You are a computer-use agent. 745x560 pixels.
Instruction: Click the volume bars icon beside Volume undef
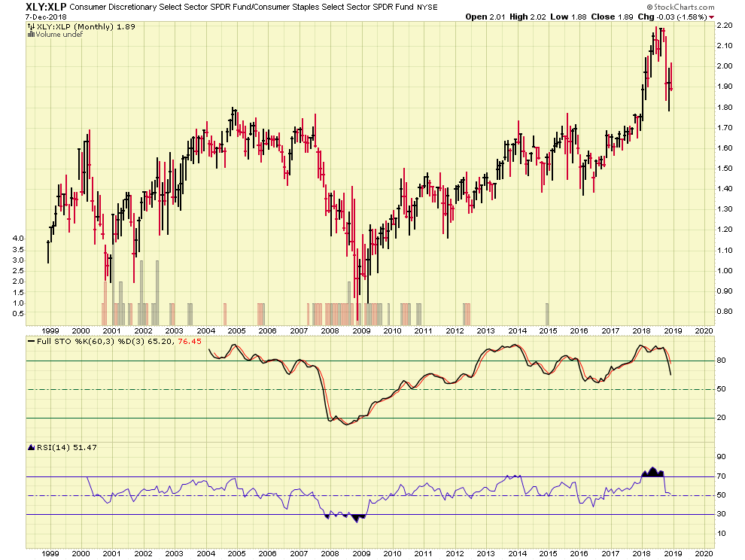coord(31,35)
